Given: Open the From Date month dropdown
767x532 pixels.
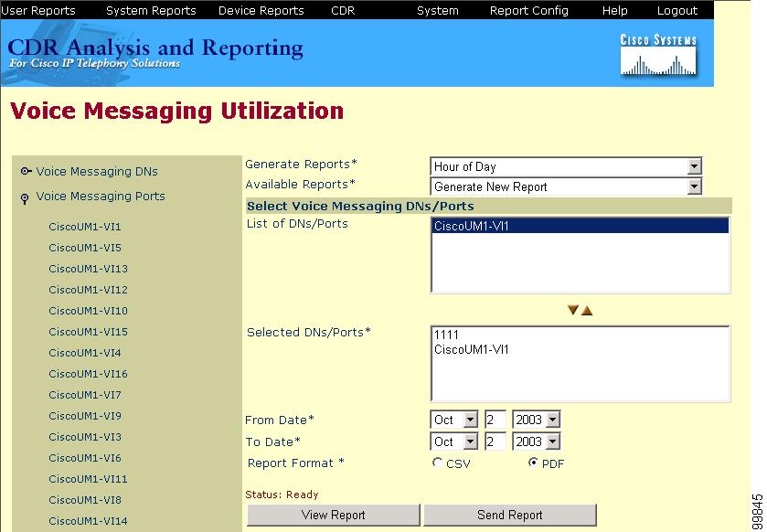Looking at the screenshot, I should click(470, 420).
